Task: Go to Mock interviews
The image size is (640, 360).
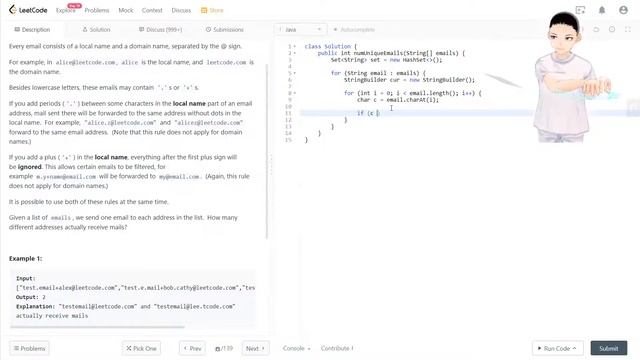Action: click(126, 10)
